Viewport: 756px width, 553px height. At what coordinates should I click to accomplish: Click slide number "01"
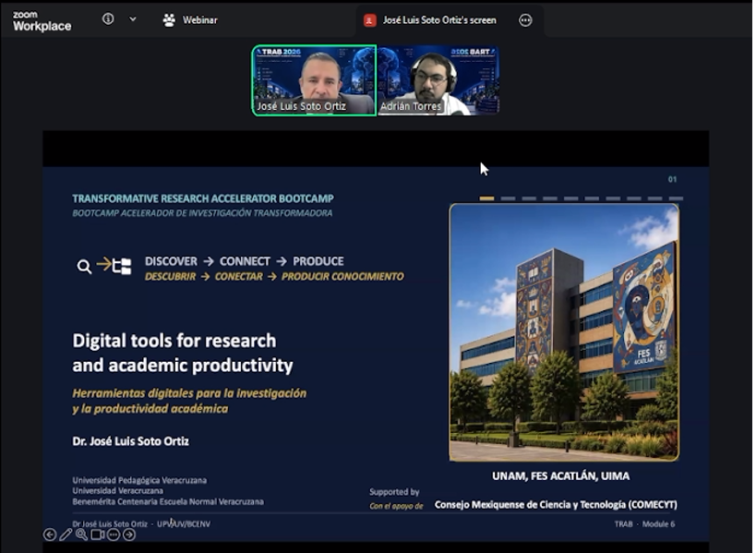[x=672, y=179]
